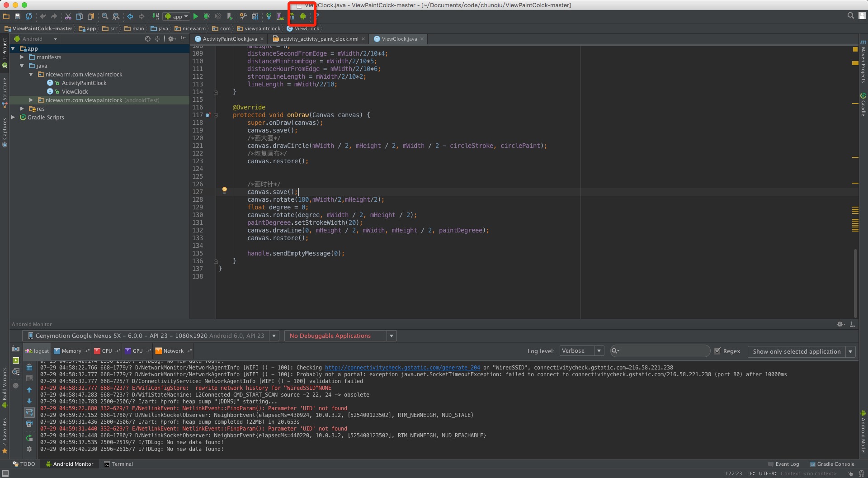This screenshot has width=868, height=478.
Task: Run app with the green play icon
Action: click(196, 16)
